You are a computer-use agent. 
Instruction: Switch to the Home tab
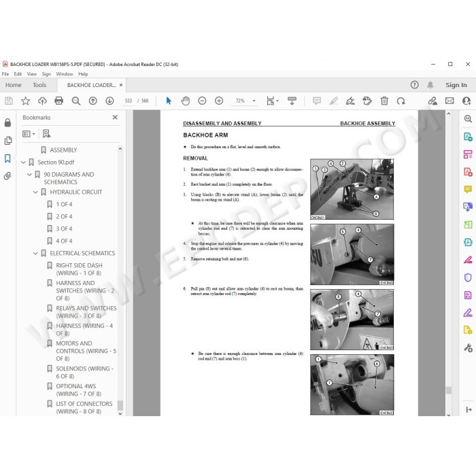click(x=14, y=85)
